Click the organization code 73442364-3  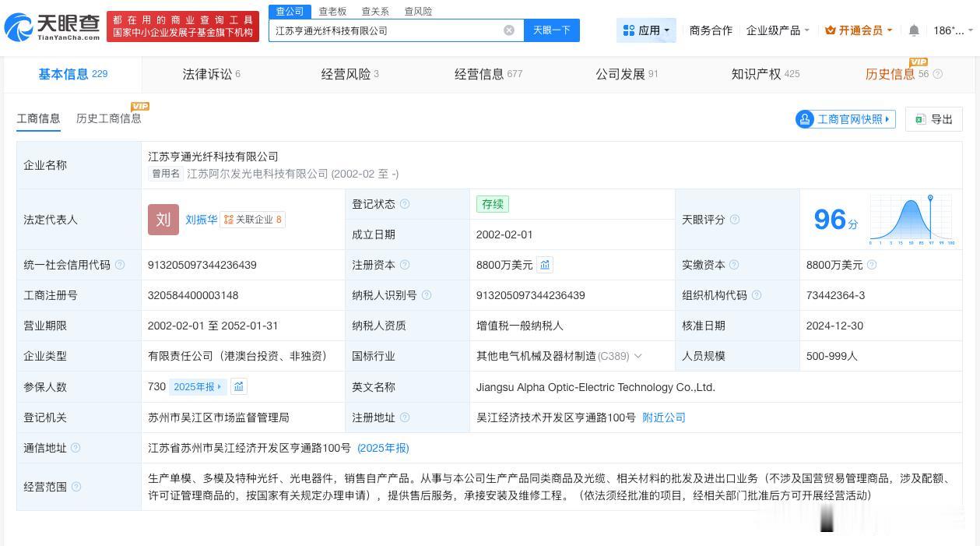point(835,295)
